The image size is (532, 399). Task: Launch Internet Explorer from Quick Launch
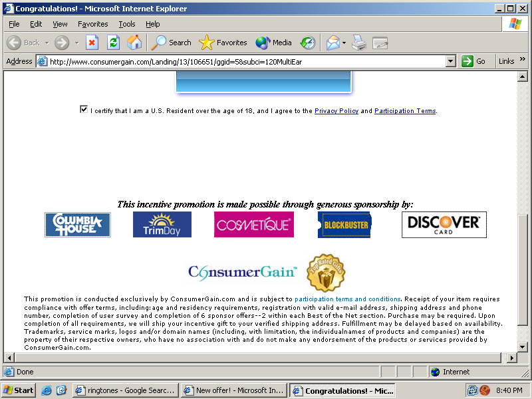[x=47, y=390]
